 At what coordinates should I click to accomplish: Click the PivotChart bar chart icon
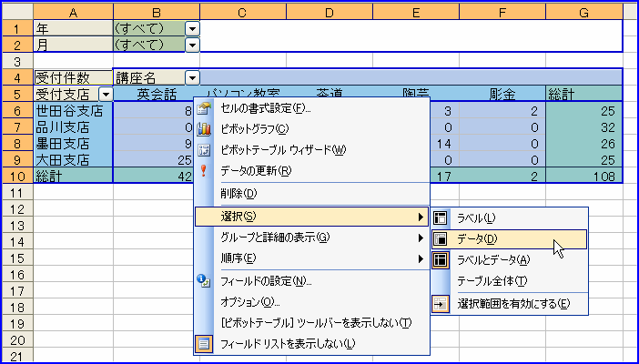pos(203,129)
